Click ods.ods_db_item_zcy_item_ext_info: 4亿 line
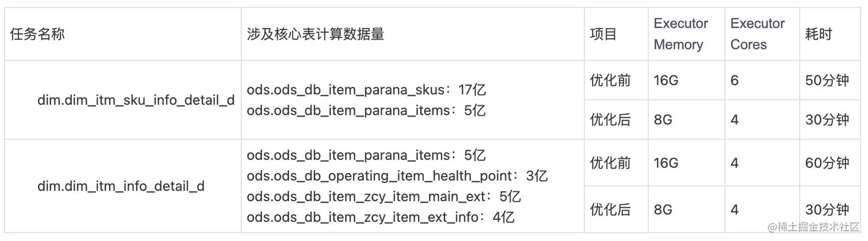 [x=380, y=217]
